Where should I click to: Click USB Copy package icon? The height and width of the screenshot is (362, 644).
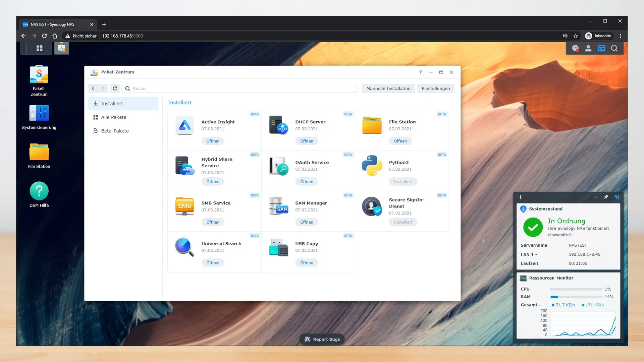tap(278, 247)
